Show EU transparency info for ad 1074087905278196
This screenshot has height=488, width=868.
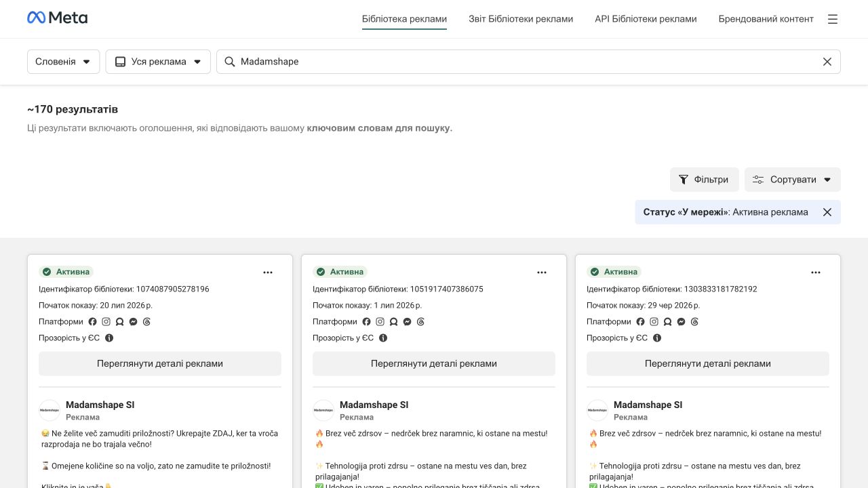109,338
